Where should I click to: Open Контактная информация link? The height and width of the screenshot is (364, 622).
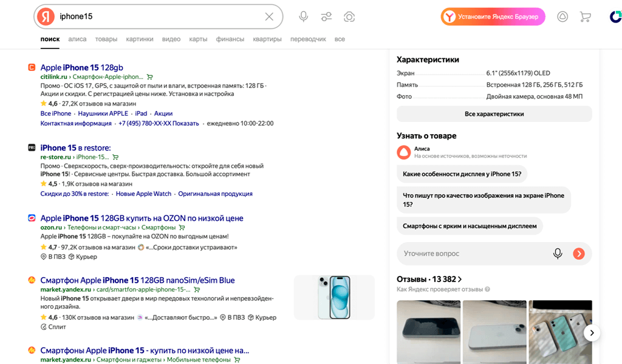[76, 123]
